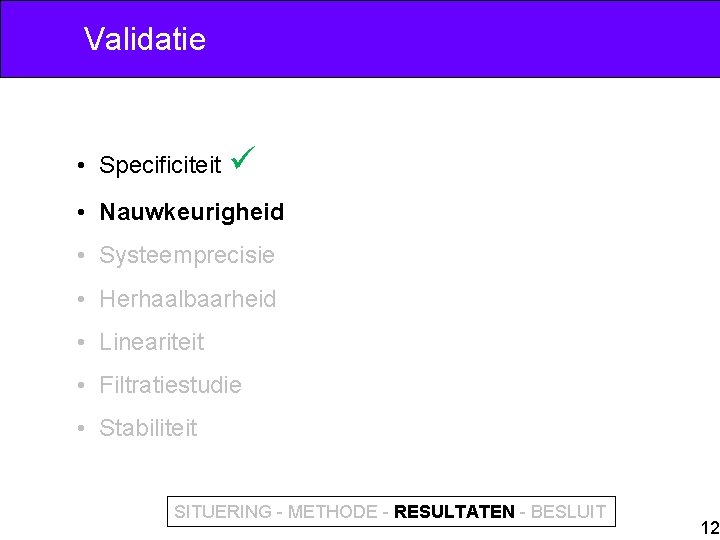Click the bold Nauwkeurigheid bullet text
Image resolution: width=720 pixels, height=540 pixels.
point(191,212)
